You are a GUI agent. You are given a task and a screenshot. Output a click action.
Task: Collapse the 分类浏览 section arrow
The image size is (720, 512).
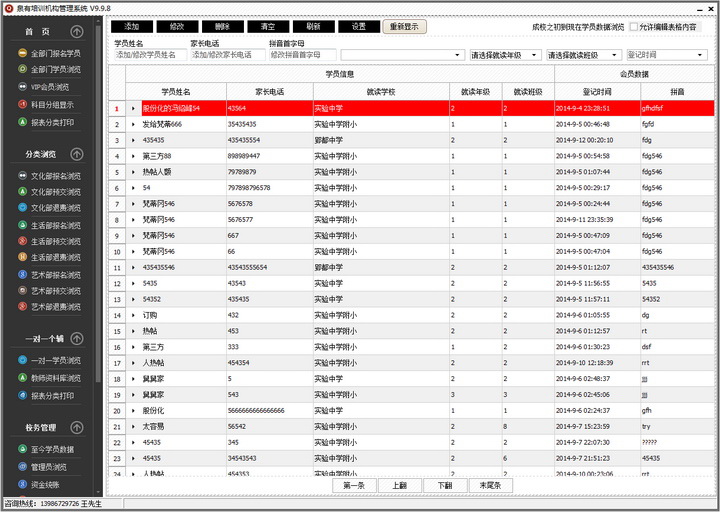[77, 154]
